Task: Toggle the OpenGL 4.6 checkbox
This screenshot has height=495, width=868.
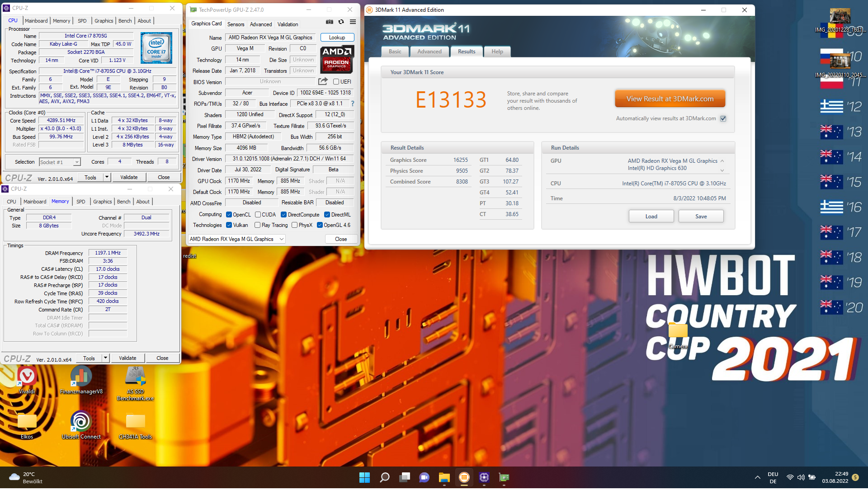Action: [x=320, y=225]
